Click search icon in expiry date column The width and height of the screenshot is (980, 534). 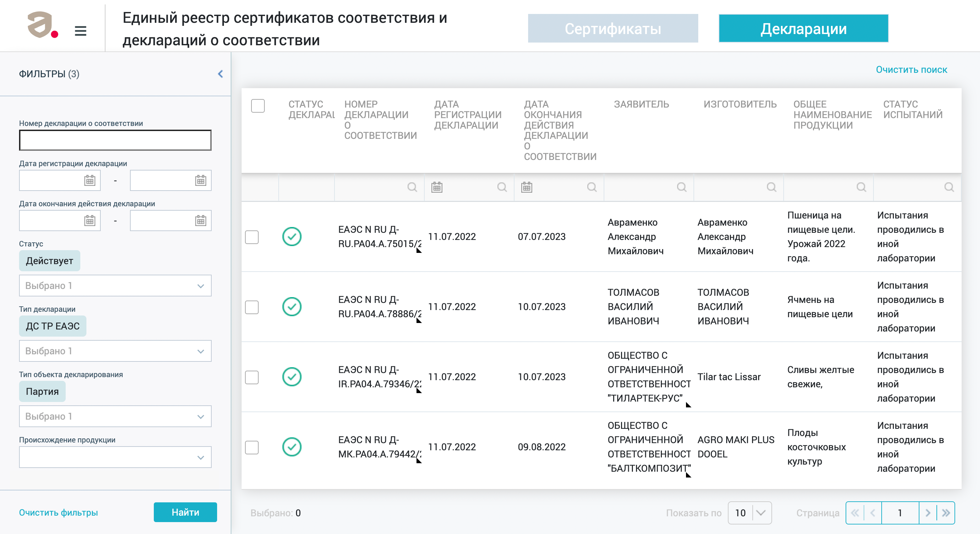[592, 187]
